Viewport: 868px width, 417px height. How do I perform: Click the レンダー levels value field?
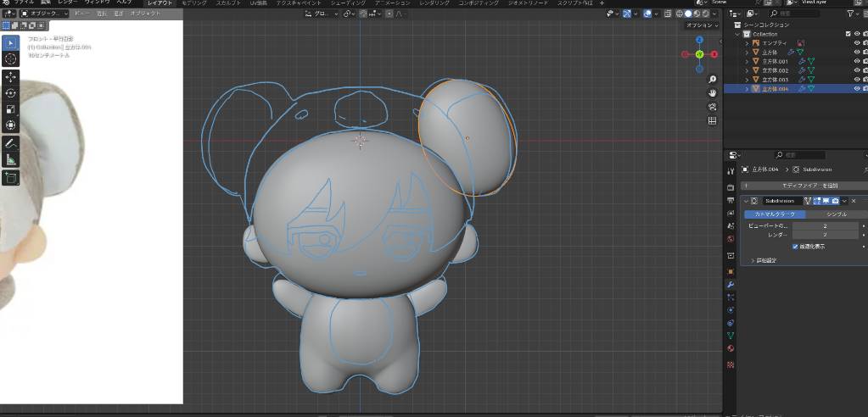coord(823,235)
